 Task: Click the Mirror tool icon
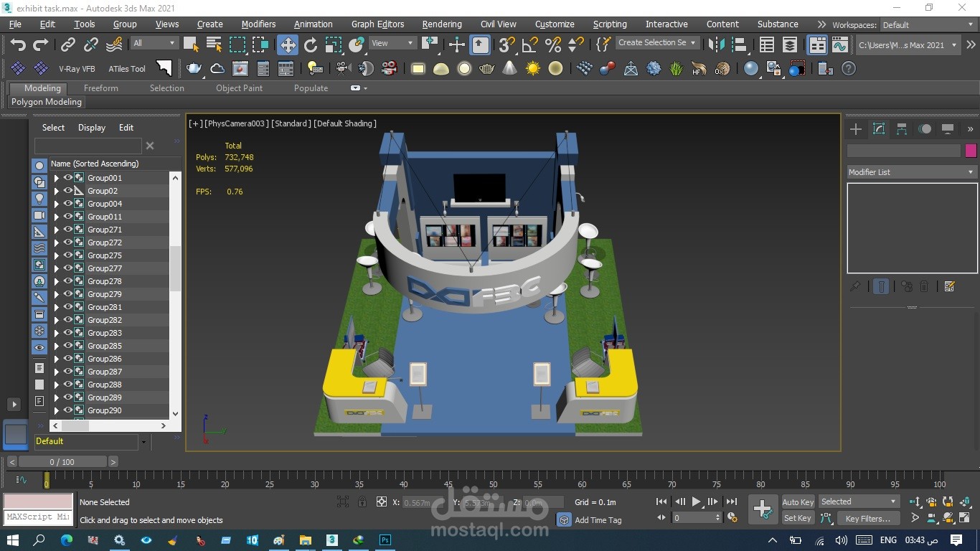pos(716,45)
